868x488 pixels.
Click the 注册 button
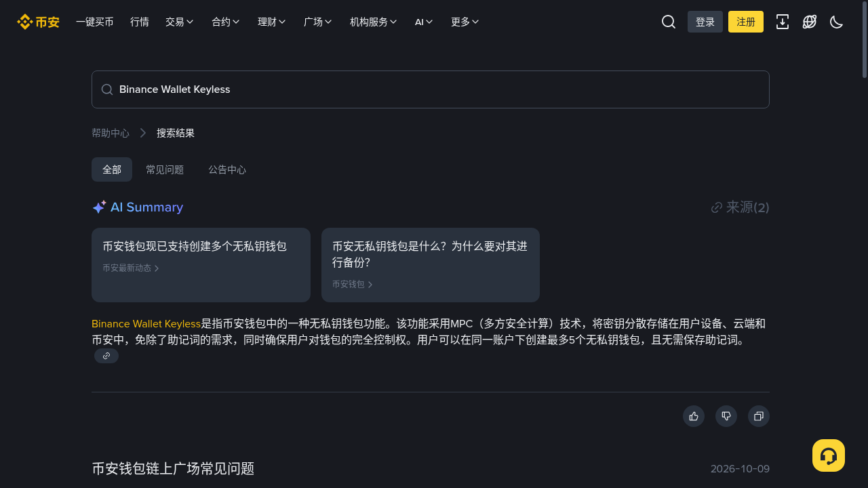click(x=746, y=22)
